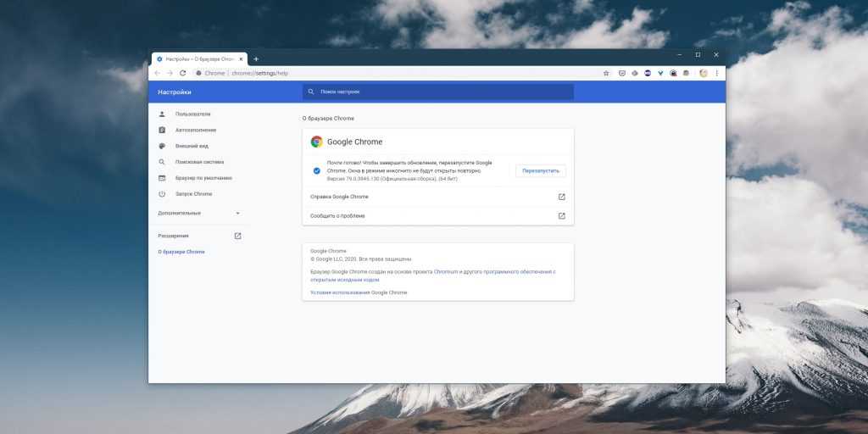This screenshot has height=434, width=868.
Task: Go to Внешний вид settings
Action: click(x=192, y=146)
